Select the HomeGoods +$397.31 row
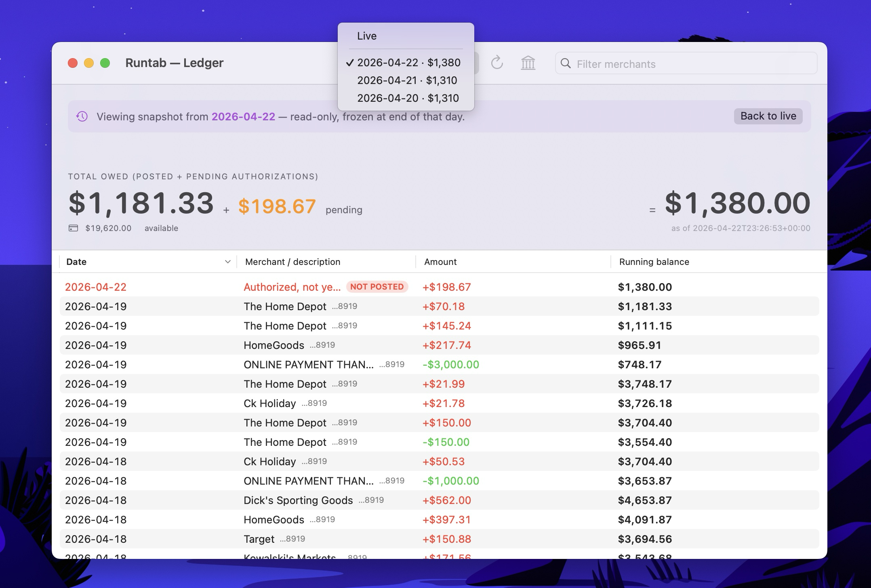871x588 pixels. pyautogui.click(x=440, y=519)
